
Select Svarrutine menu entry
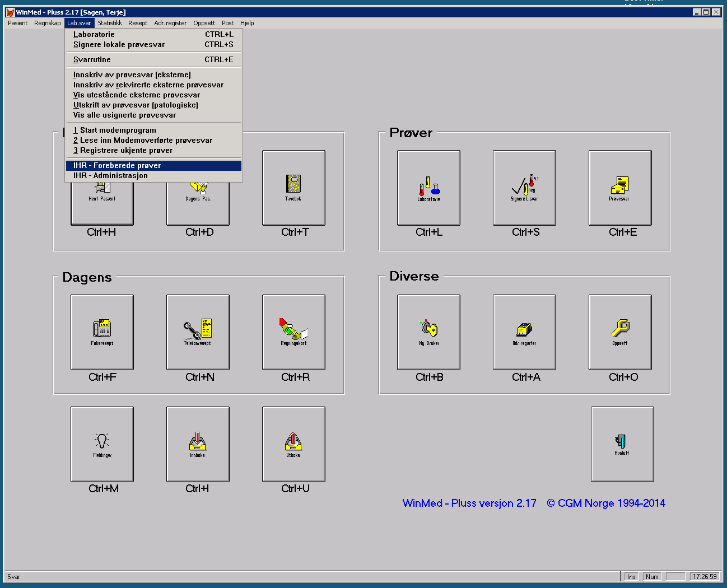153,59
